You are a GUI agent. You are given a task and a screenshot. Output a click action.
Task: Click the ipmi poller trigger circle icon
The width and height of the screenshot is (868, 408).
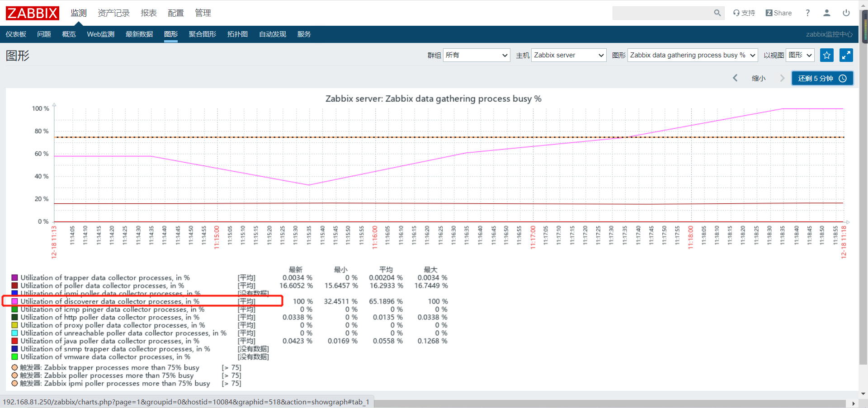(x=15, y=383)
